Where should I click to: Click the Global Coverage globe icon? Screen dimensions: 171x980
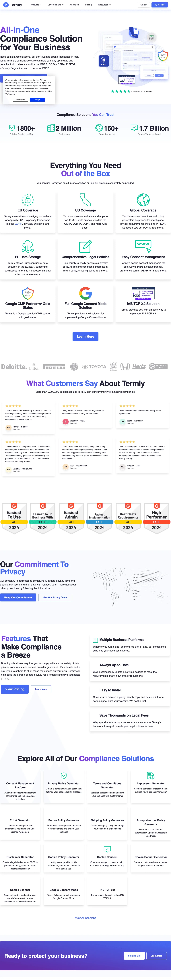coord(143,200)
